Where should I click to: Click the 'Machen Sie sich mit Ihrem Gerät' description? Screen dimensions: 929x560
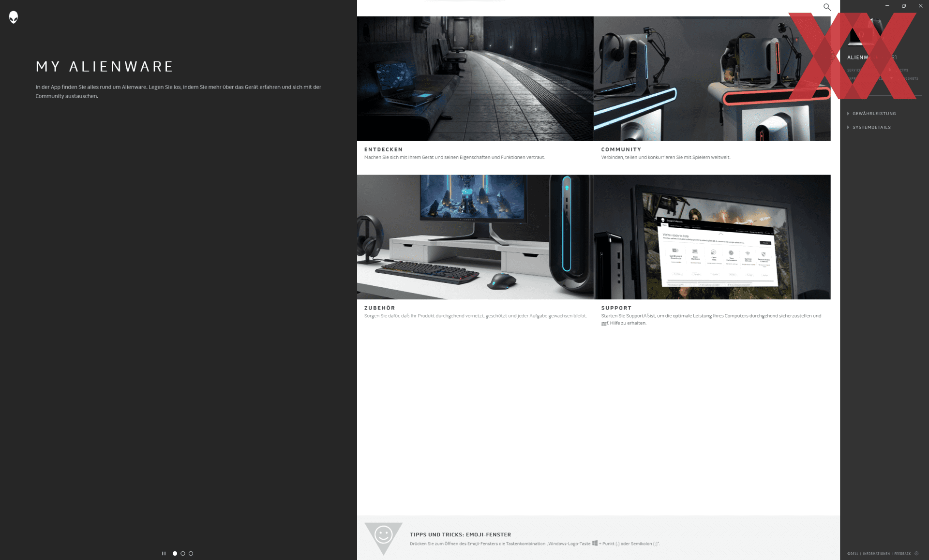454,157
